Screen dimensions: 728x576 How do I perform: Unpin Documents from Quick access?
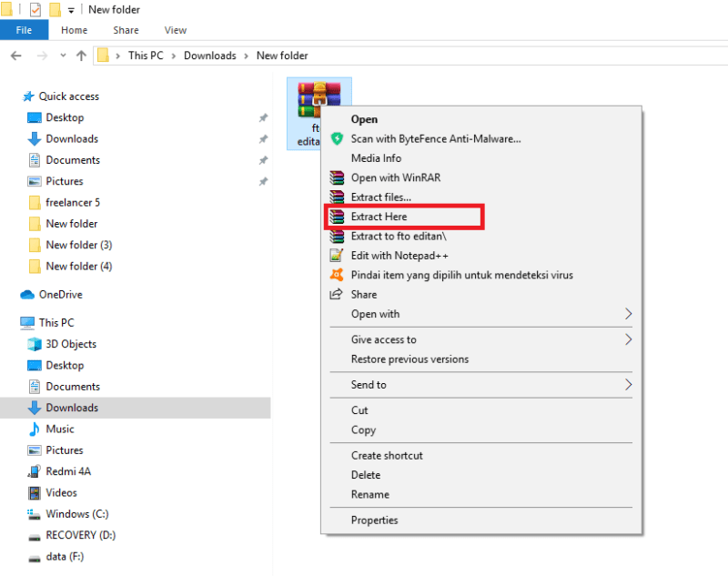(263, 160)
